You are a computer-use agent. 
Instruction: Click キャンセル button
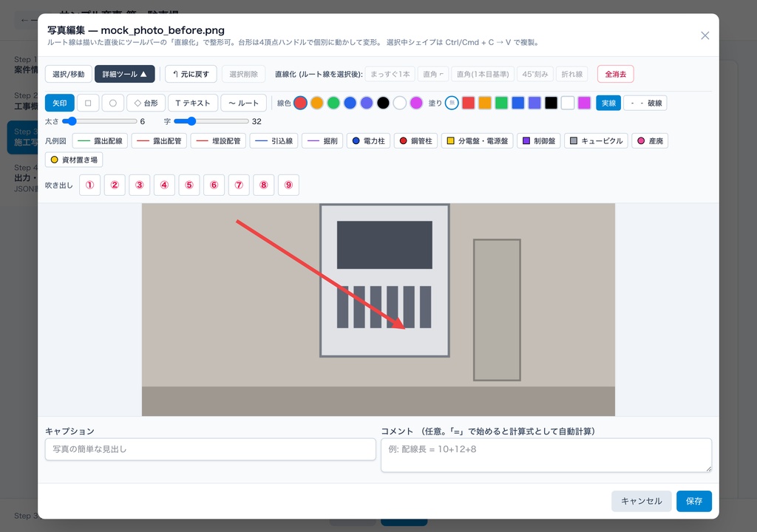click(x=641, y=501)
